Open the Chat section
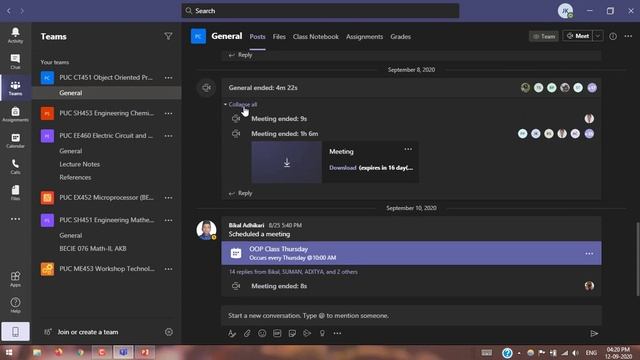 [15, 61]
